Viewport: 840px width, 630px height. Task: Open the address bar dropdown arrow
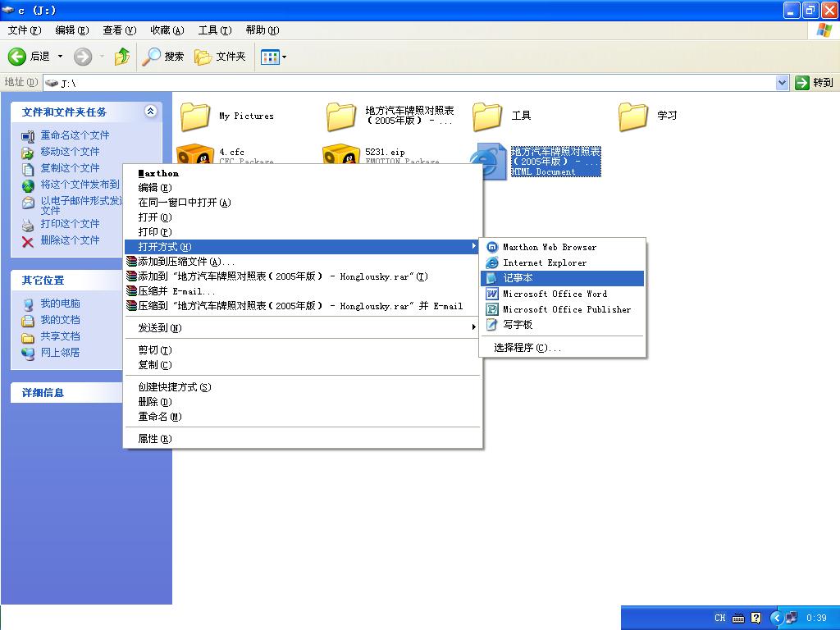[x=782, y=83]
